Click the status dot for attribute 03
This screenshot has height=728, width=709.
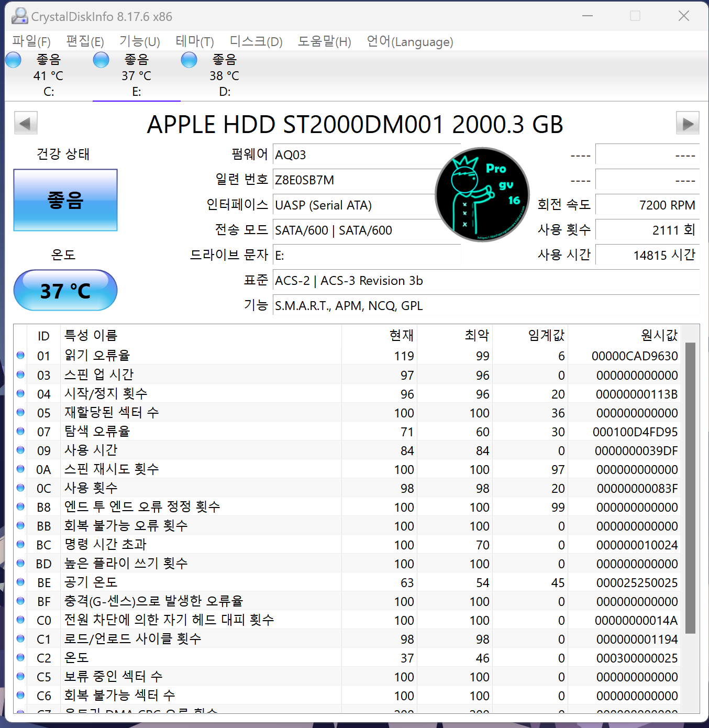(x=20, y=374)
